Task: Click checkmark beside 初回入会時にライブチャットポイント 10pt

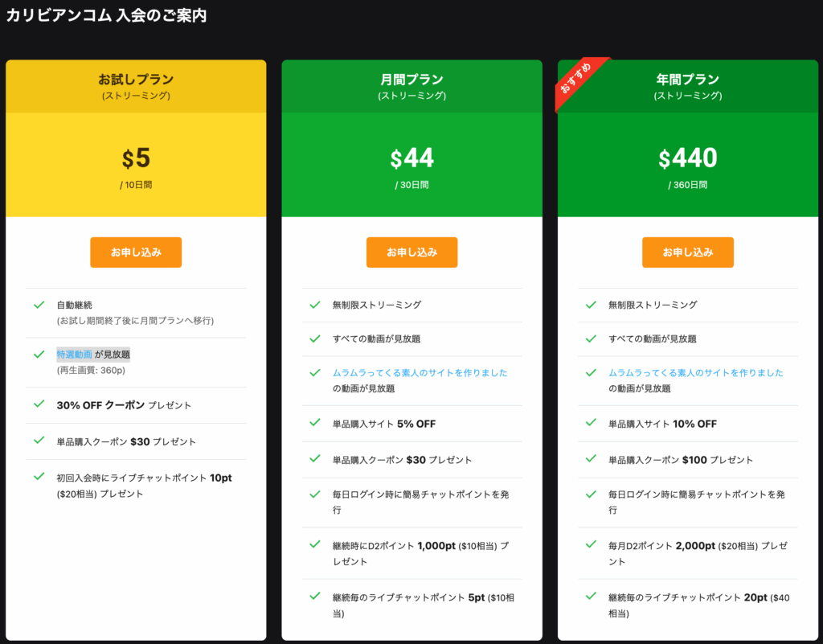Action: pos(39,477)
